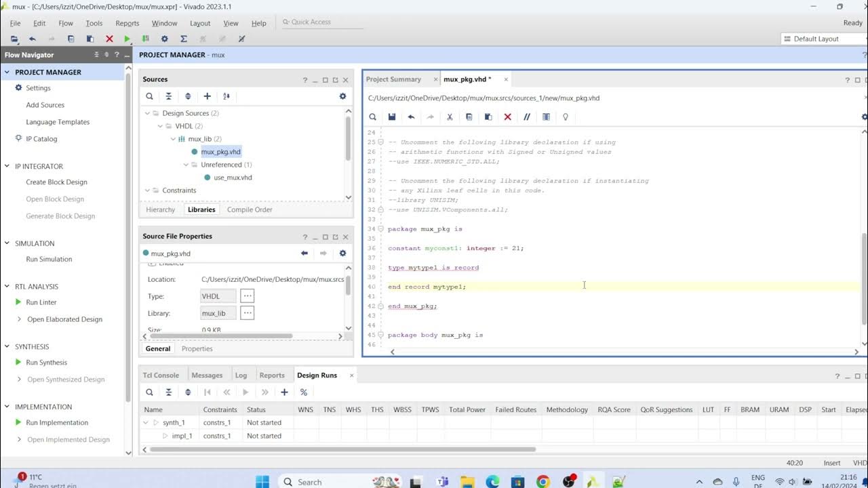Click the previous file arrow in Source File Properties

click(x=304, y=253)
